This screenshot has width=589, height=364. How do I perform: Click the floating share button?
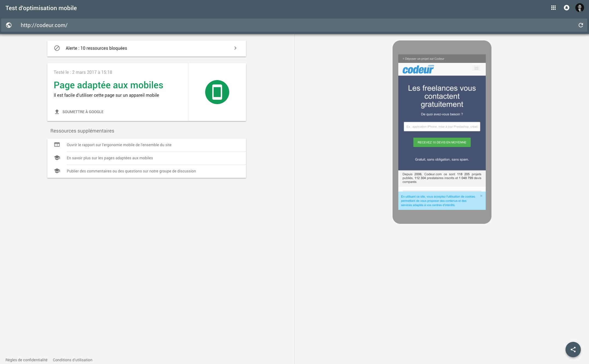point(573,349)
